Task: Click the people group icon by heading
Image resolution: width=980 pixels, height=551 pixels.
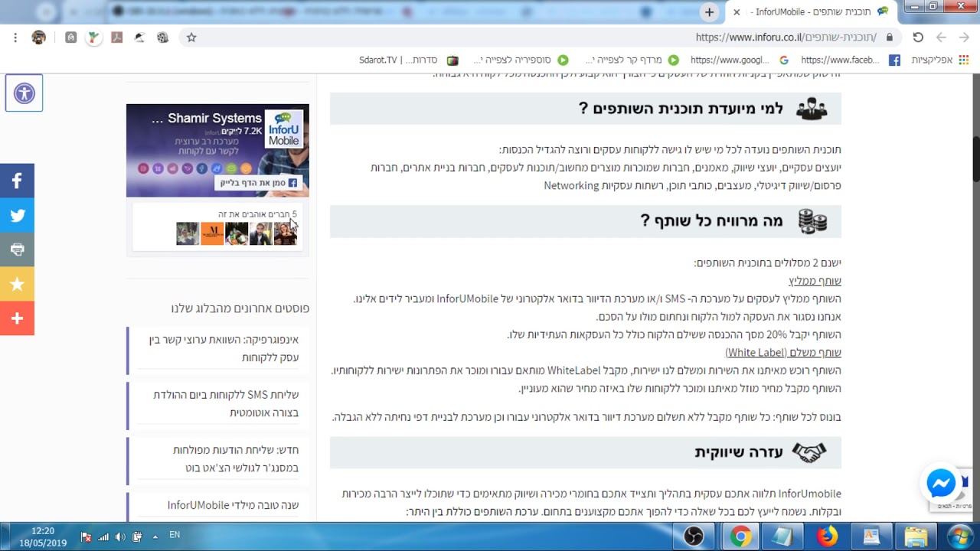Action: click(x=812, y=109)
